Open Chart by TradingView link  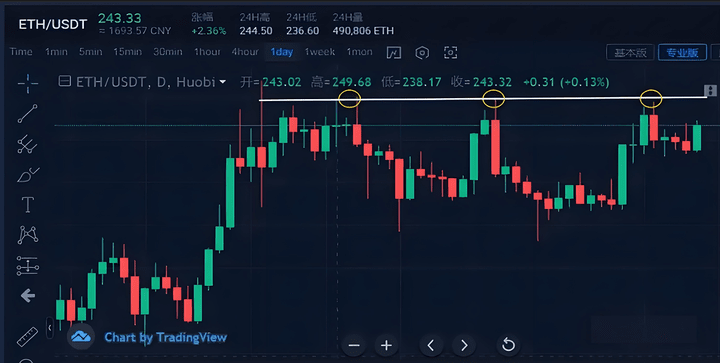coord(165,338)
